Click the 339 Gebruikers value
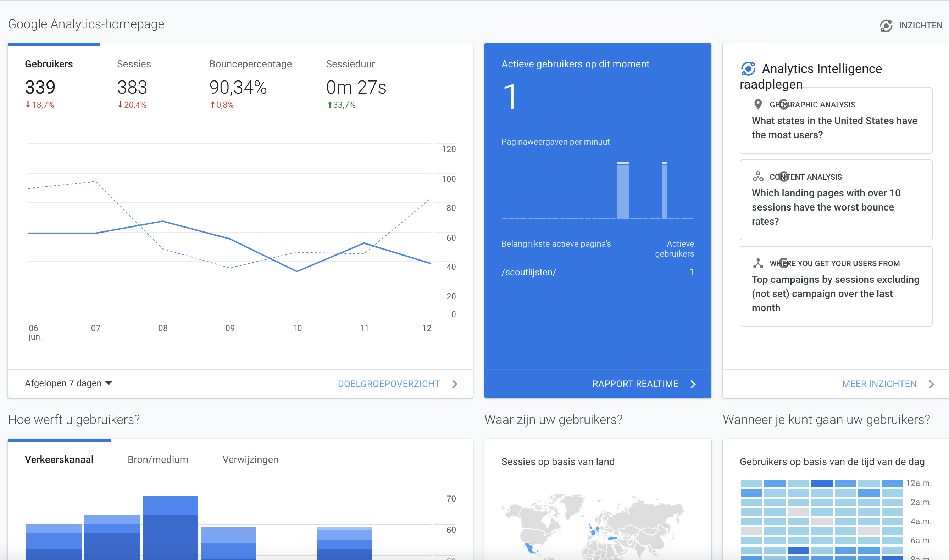This screenshot has height=560, width=949. click(x=40, y=88)
